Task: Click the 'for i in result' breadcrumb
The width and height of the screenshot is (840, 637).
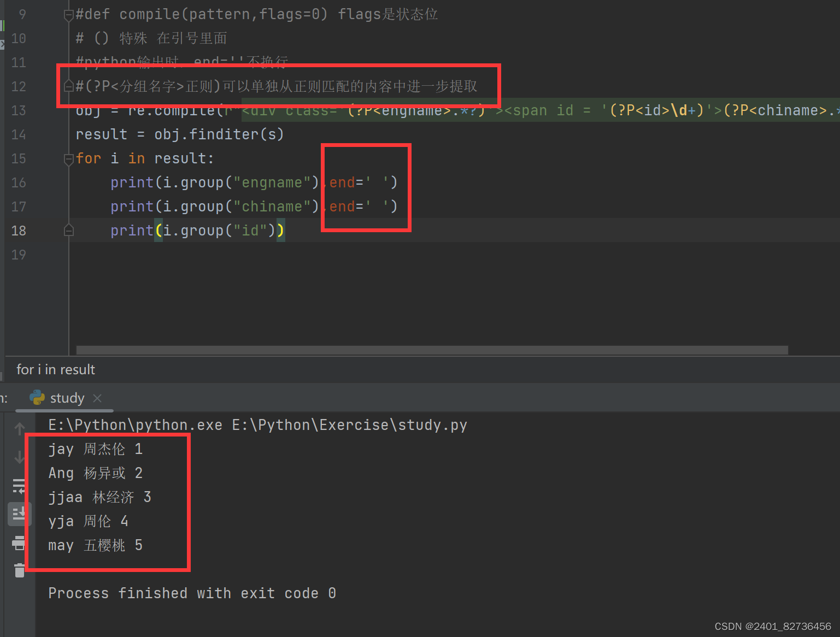Action: point(56,370)
